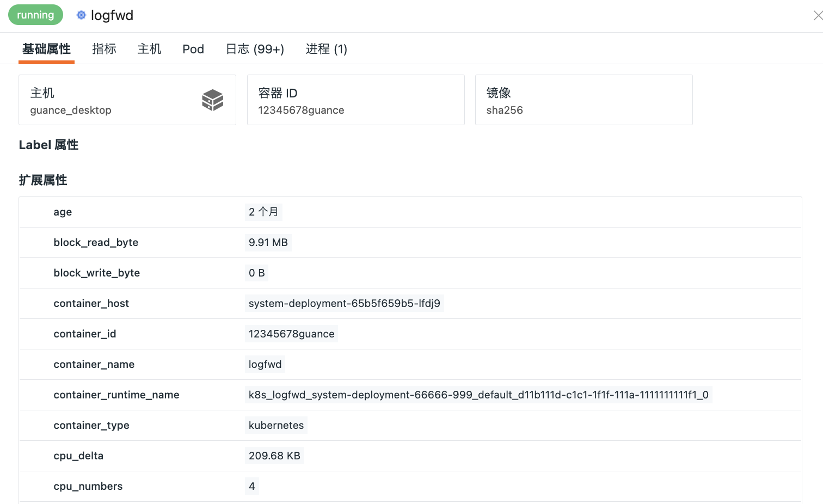
Task: Click the host server icon in 主机 card
Action: 212,100
